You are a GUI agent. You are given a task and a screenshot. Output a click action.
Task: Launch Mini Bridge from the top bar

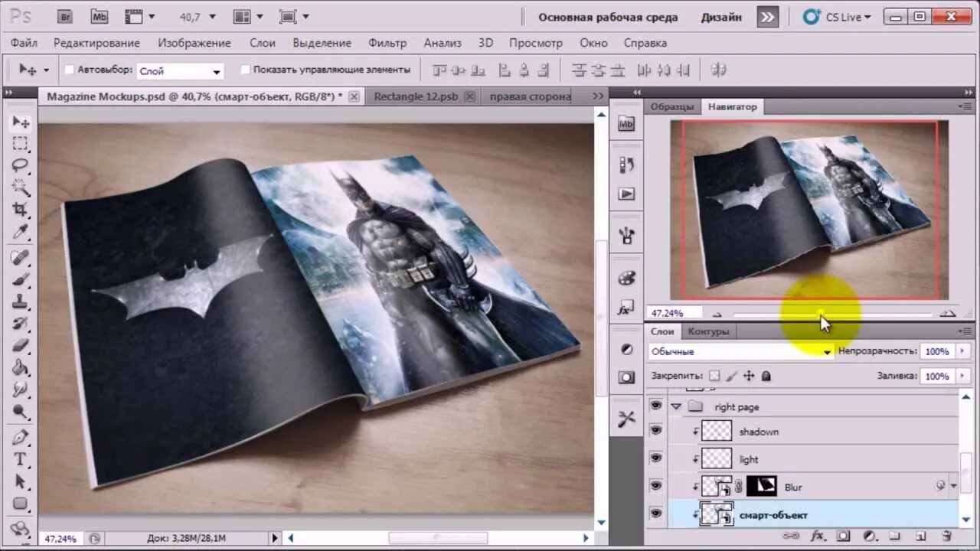click(99, 16)
